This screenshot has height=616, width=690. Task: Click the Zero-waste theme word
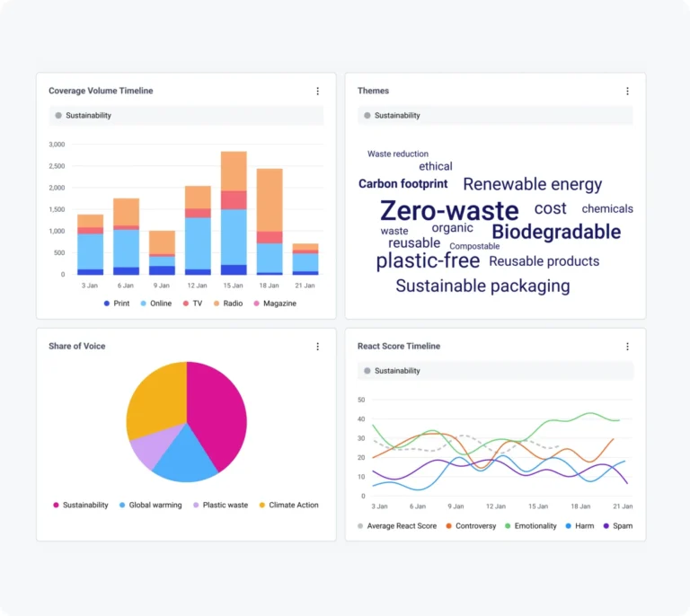click(449, 211)
